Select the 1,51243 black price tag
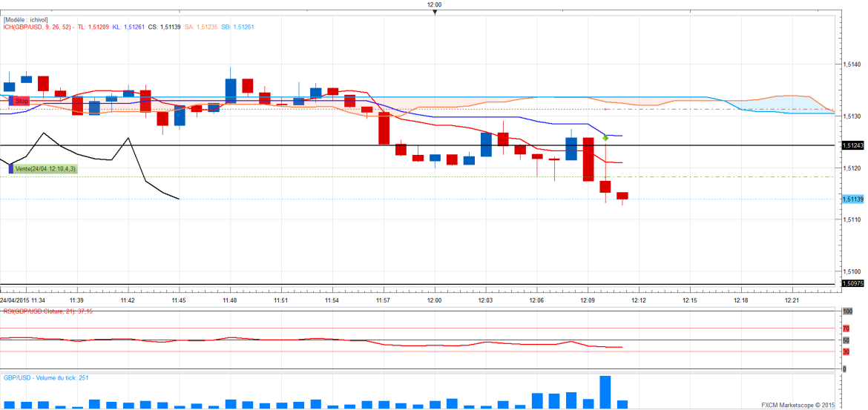This screenshot has width=868, height=410. tap(852, 145)
